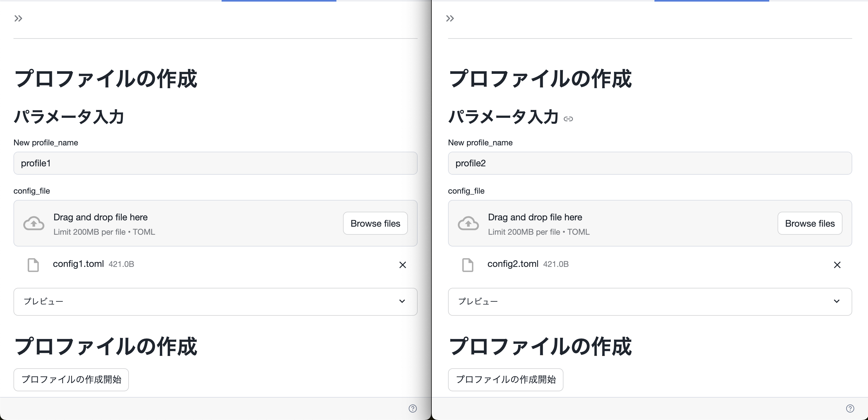Expand the プレビュー section in left window

(215, 301)
